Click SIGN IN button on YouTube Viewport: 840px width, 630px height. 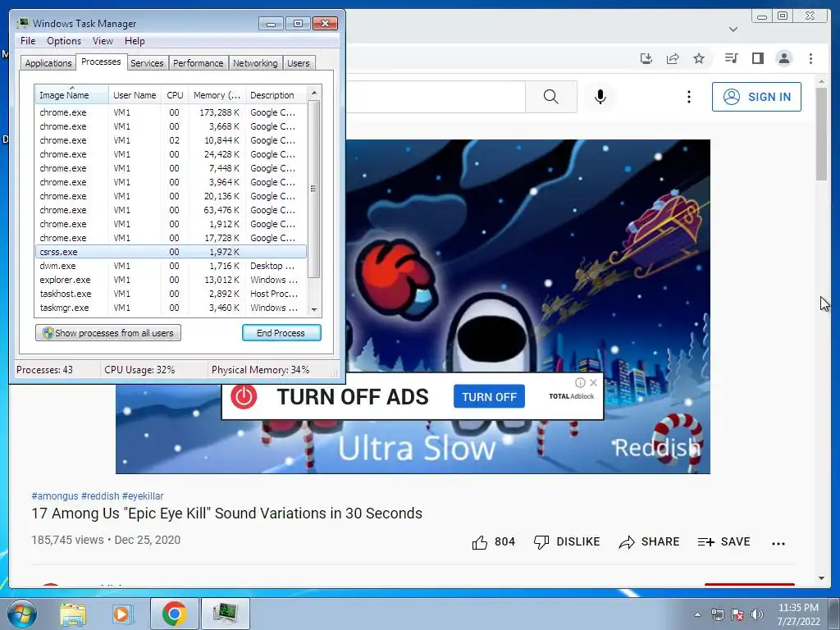click(756, 97)
